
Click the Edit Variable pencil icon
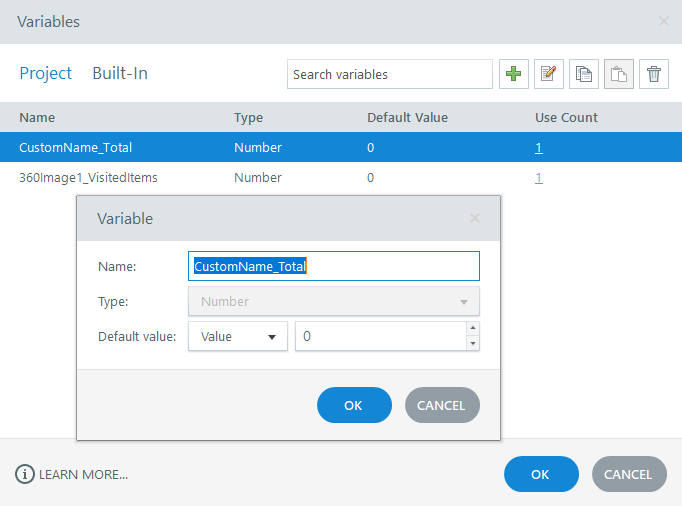(x=549, y=74)
